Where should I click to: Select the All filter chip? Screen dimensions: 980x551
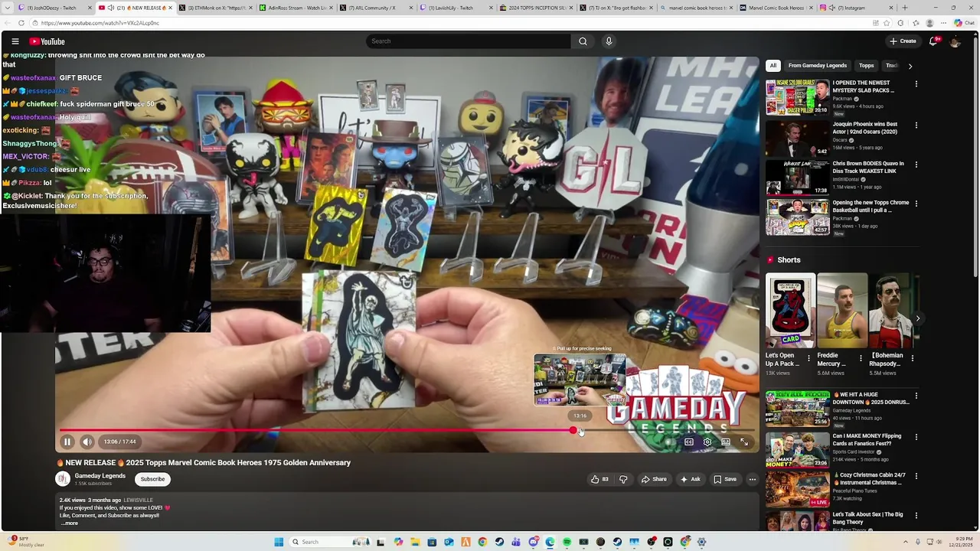tap(773, 66)
